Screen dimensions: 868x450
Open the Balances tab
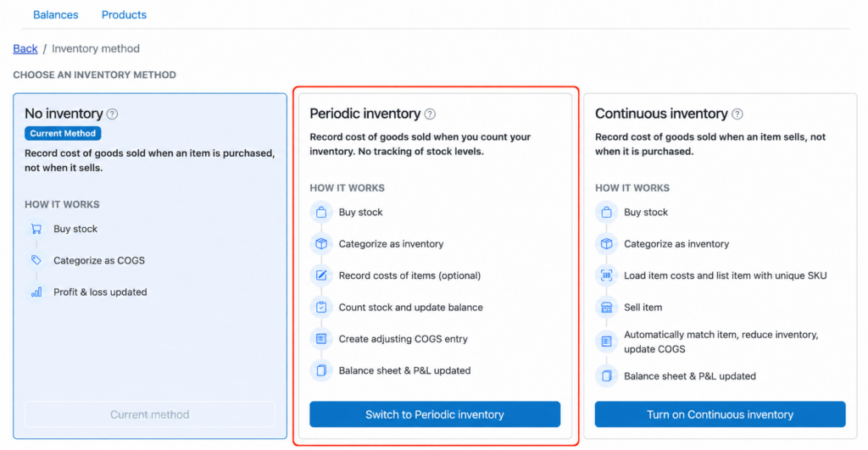tap(55, 15)
